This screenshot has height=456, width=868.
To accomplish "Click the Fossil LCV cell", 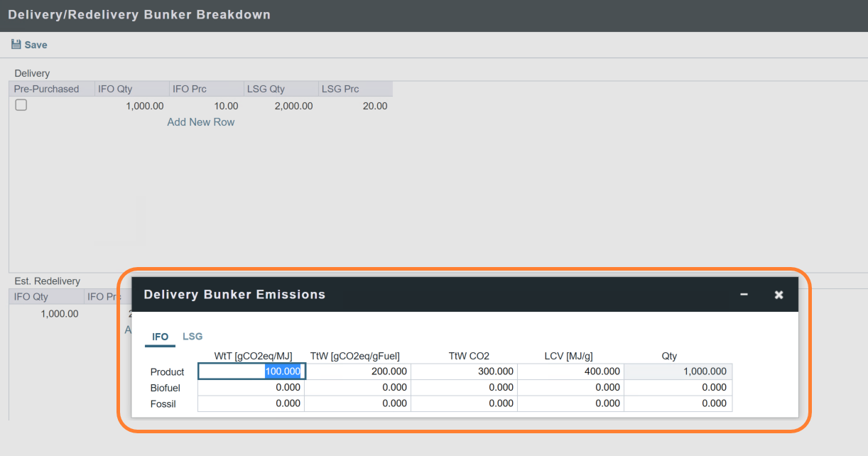I will click(x=570, y=403).
